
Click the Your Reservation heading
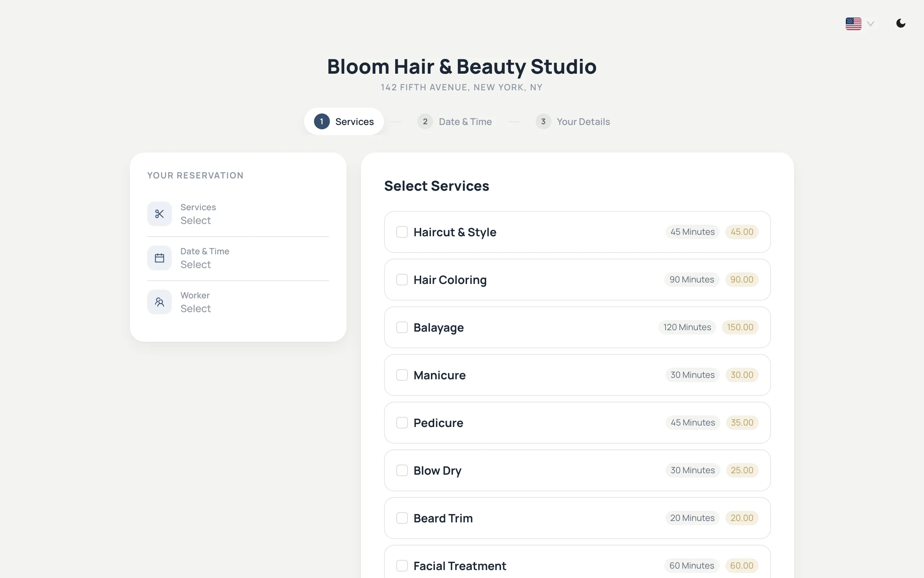[x=195, y=176]
